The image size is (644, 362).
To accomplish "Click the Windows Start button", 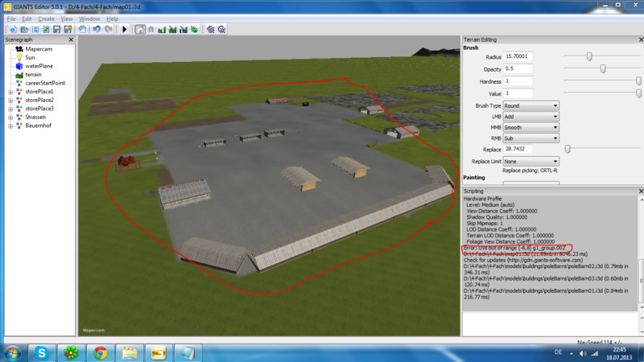I will [12, 353].
